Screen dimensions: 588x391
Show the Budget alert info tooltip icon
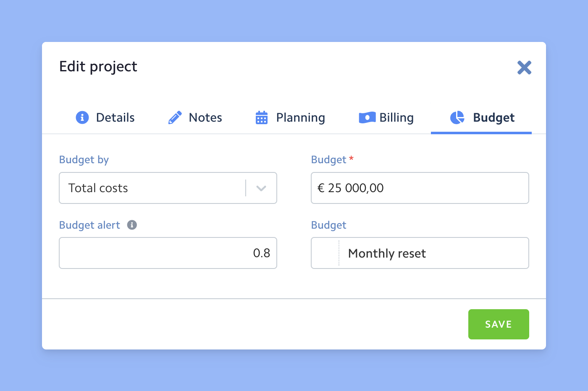click(x=132, y=225)
